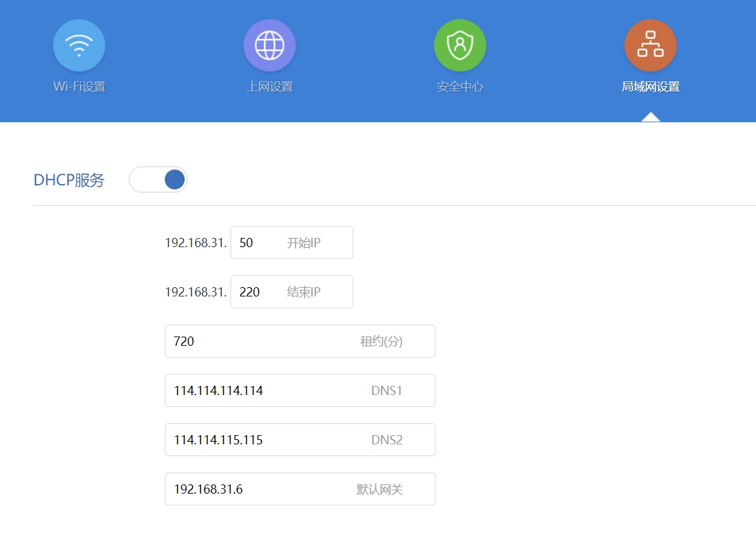Click the DHCP服务 section heading text
Image resolution: width=756 pixels, height=537 pixels.
coord(69,180)
